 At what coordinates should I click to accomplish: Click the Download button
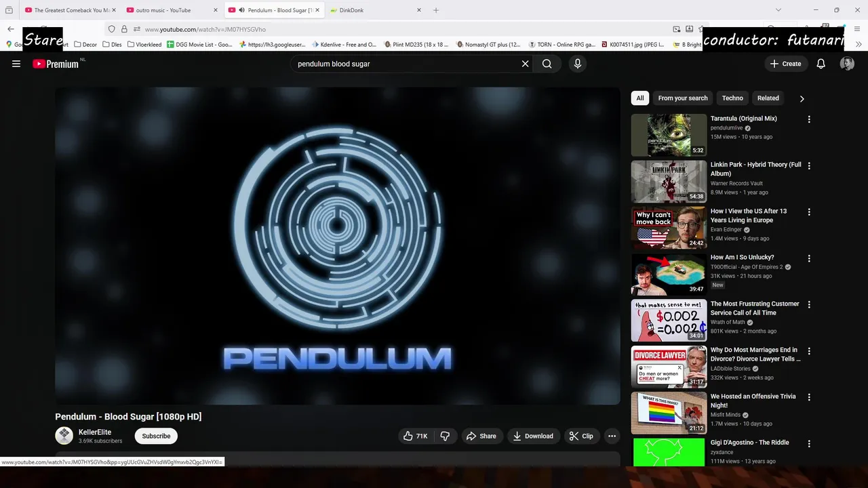[x=533, y=436]
